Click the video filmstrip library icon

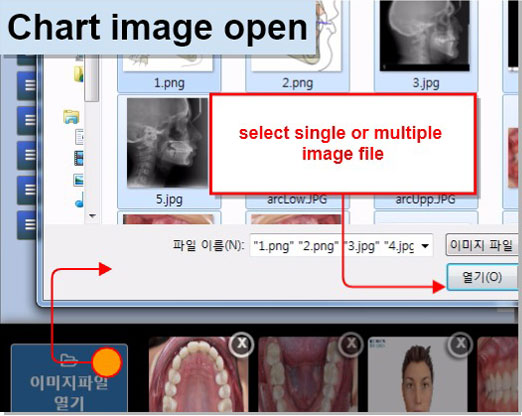point(79,158)
